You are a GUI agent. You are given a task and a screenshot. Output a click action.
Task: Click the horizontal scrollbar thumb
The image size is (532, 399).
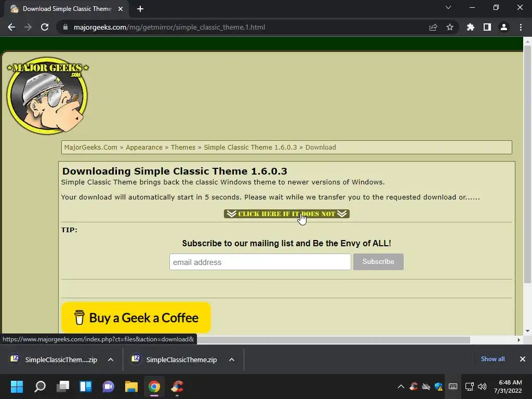point(333,340)
